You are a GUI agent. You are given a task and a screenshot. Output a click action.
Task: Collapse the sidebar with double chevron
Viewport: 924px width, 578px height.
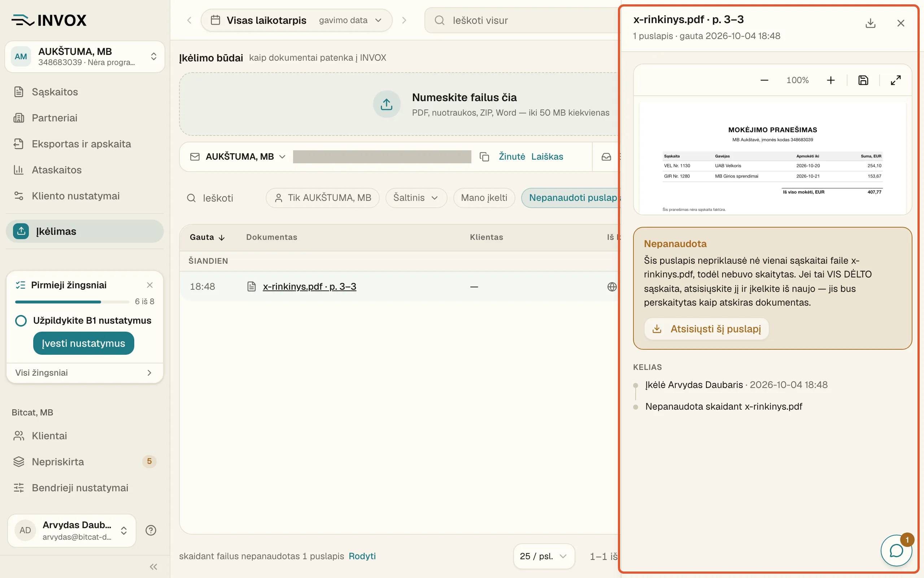(x=153, y=566)
